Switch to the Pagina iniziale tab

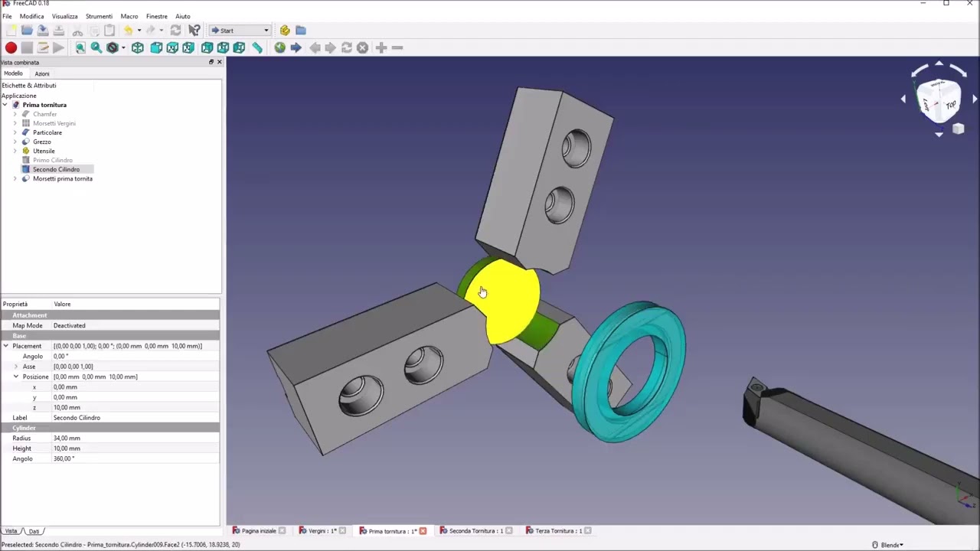(259, 530)
